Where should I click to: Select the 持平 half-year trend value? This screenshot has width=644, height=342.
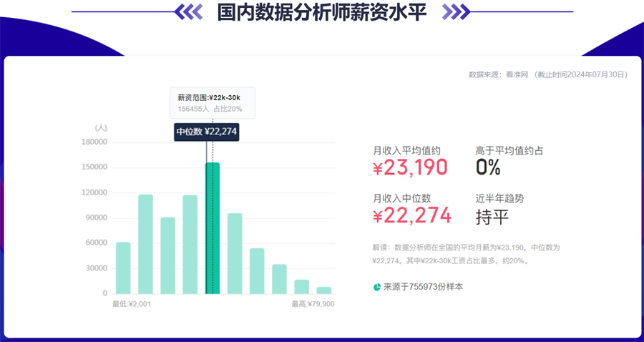pyautogui.click(x=493, y=216)
